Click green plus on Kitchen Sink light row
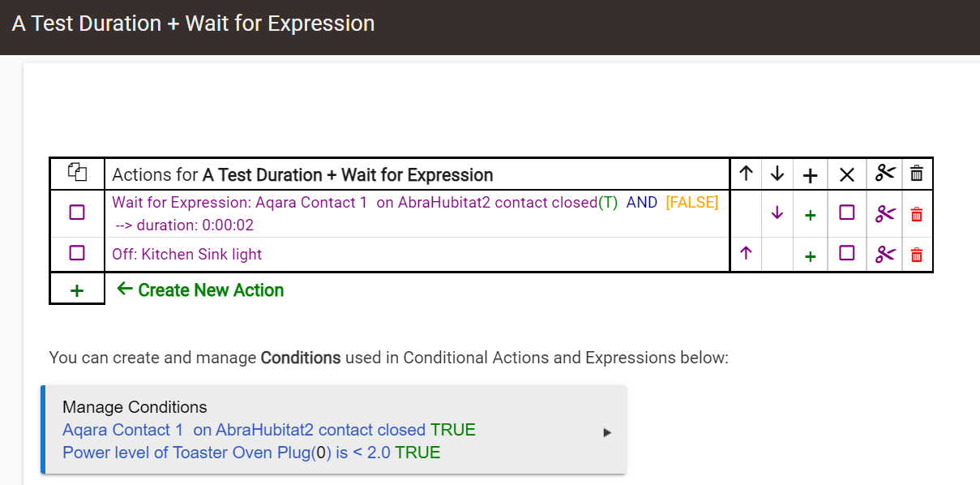Image resolution: width=980 pixels, height=485 pixels. pyautogui.click(x=810, y=256)
